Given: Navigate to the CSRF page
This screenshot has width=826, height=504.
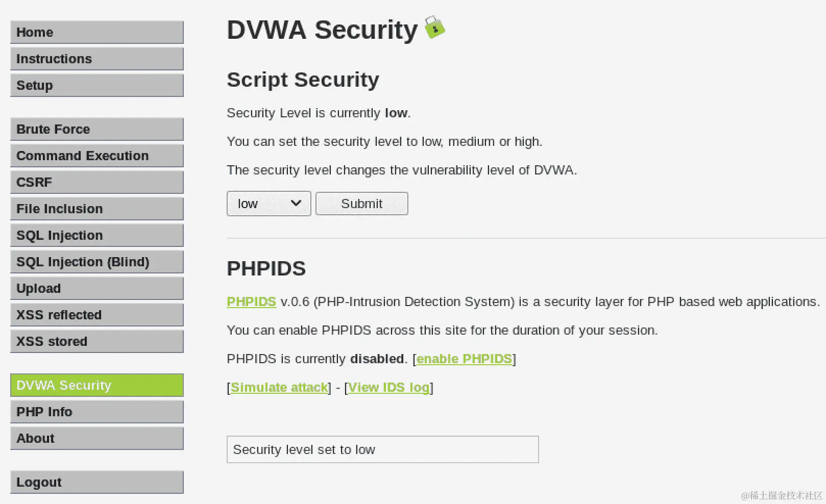Looking at the screenshot, I should 97,182.
